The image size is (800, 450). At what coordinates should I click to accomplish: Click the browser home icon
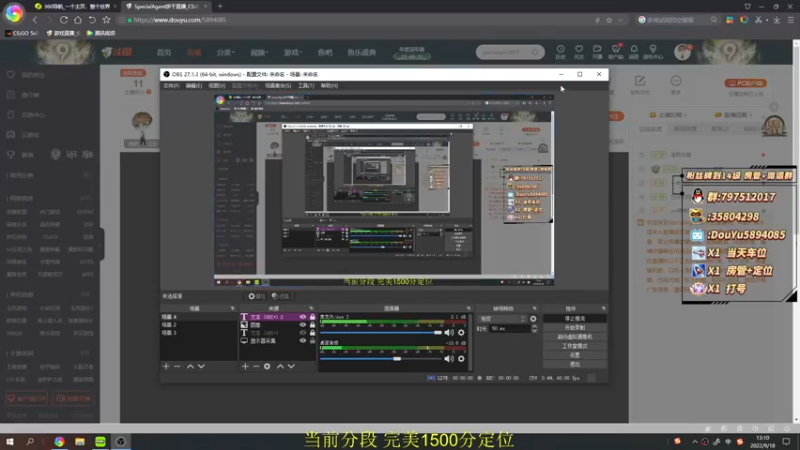[x=78, y=20]
